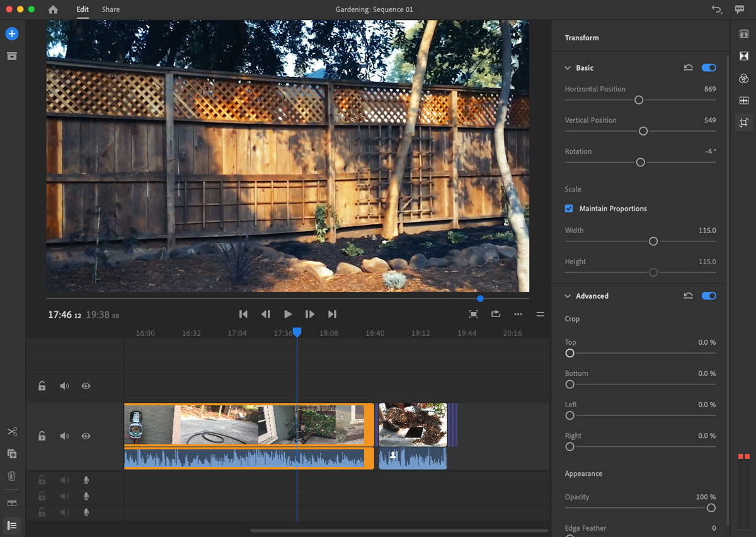This screenshot has height=537, width=756.
Task: Select the Transform crop-rotate panel icon
Action: coord(743,123)
